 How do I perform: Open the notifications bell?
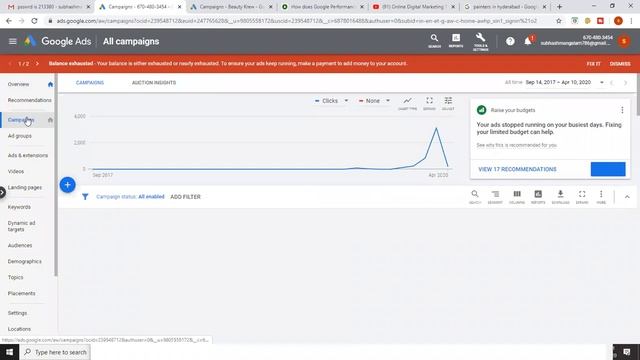[528, 41]
